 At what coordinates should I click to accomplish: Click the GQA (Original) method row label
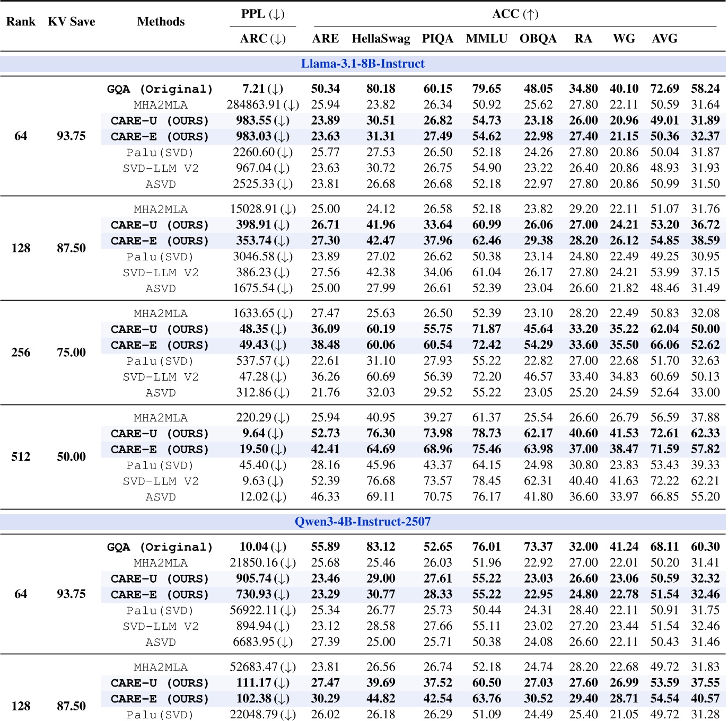pyautogui.click(x=160, y=89)
